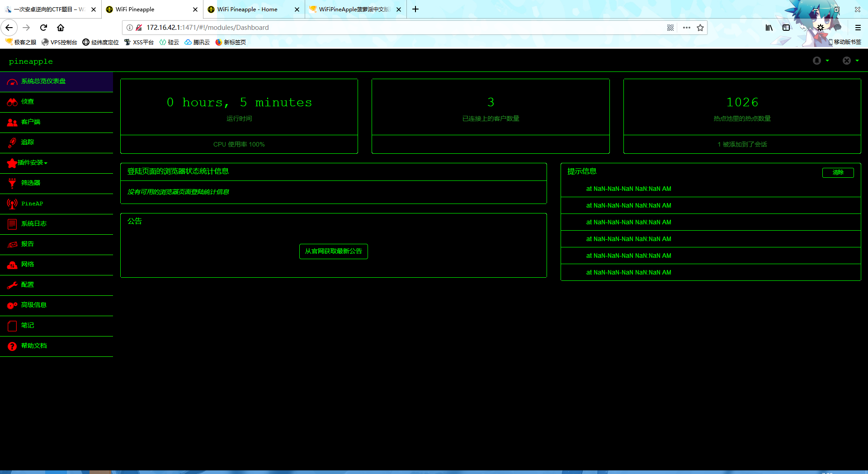Click the funnel Filters icon in sidebar

pos(12,183)
